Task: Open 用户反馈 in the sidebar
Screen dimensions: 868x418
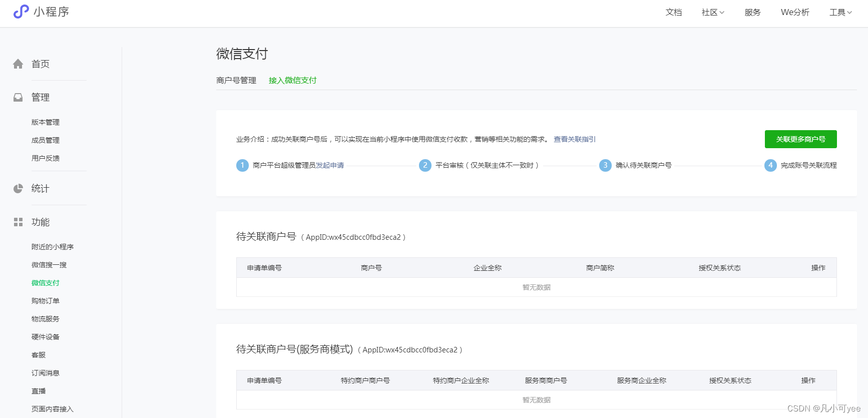Action: coord(46,158)
